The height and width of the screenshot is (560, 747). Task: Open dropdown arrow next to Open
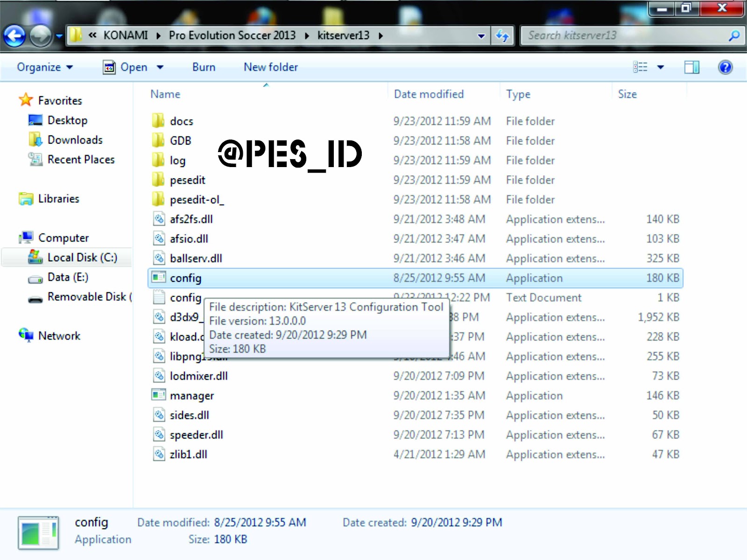click(x=160, y=67)
